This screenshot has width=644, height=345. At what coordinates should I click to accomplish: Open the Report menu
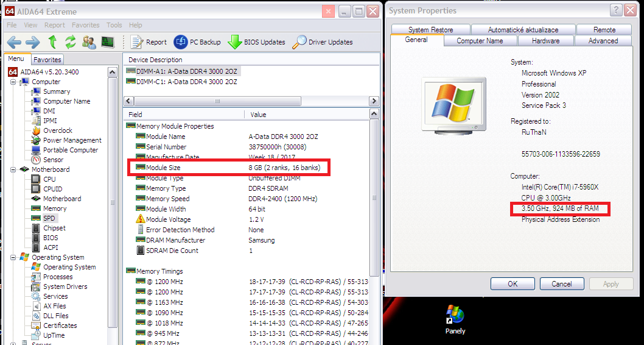tap(55, 25)
